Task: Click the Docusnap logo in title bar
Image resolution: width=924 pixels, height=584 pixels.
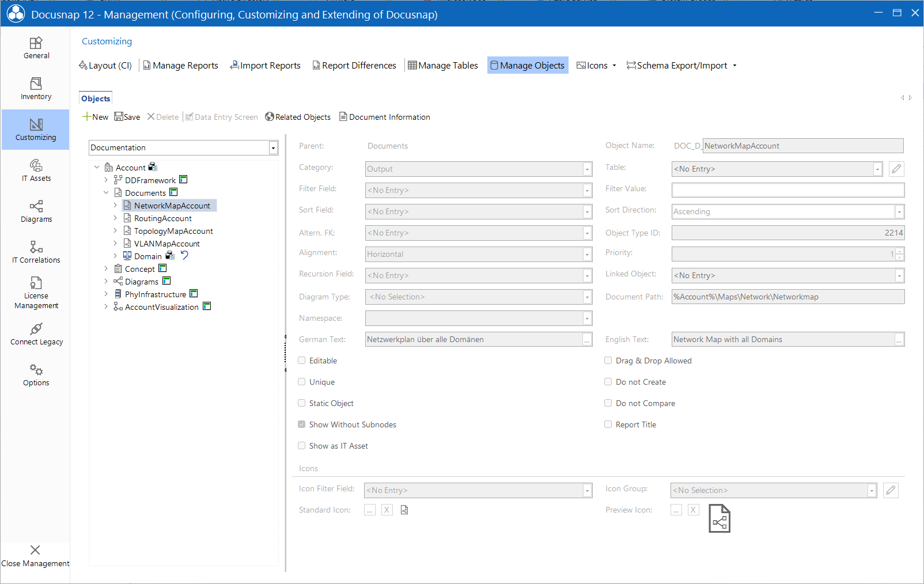Action: 16,14
